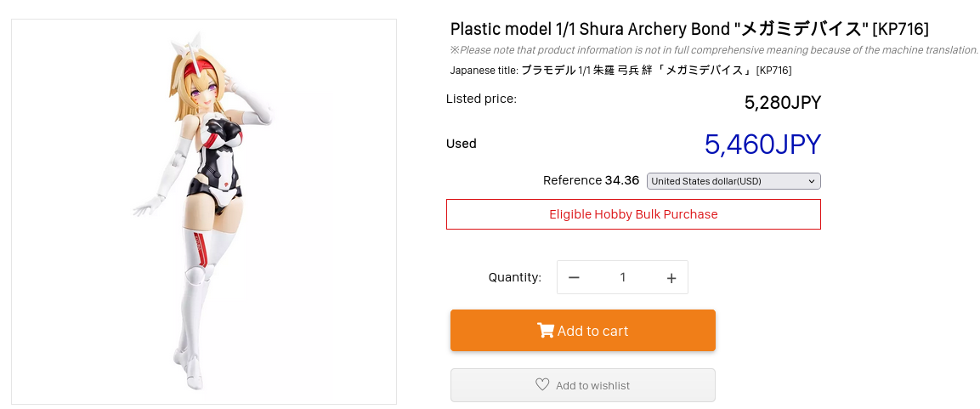Click the 5,280JPY listed price value

click(x=782, y=103)
